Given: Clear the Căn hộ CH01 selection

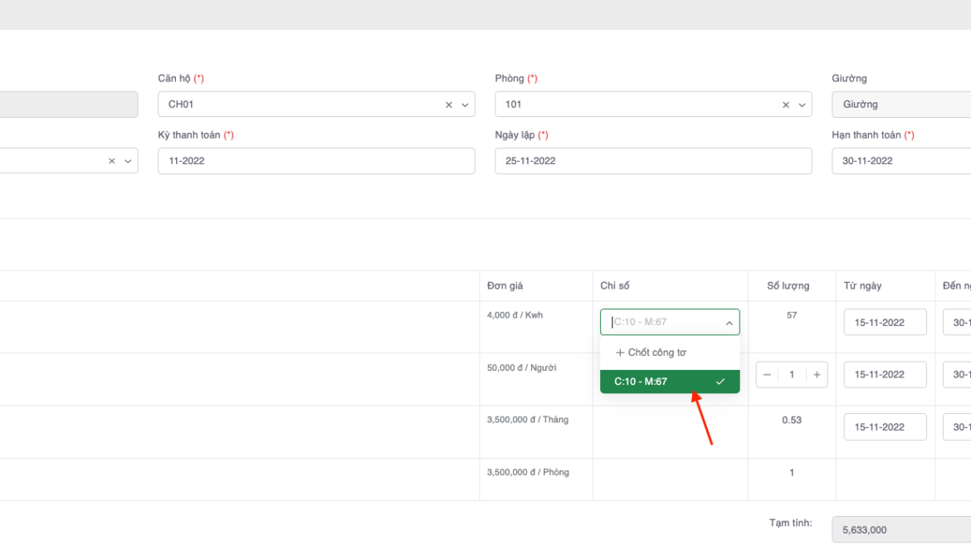Looking at the screenshot, I should [x=449, y=105].
